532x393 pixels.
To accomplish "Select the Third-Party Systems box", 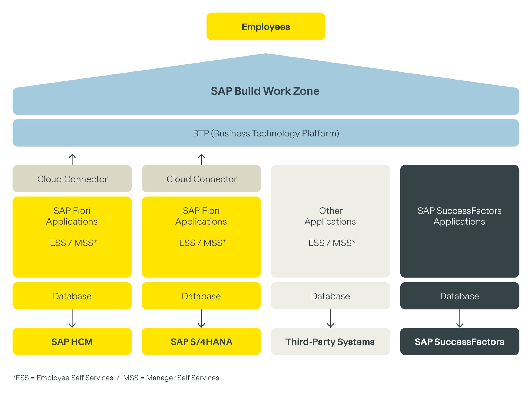I will coord(330,342).
